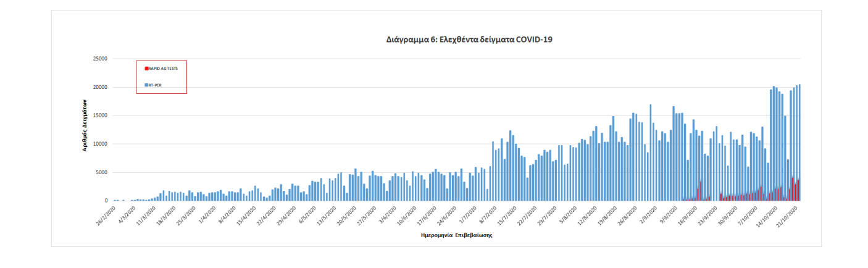Click the 26/2/2020 date label

tap(105, 214)
